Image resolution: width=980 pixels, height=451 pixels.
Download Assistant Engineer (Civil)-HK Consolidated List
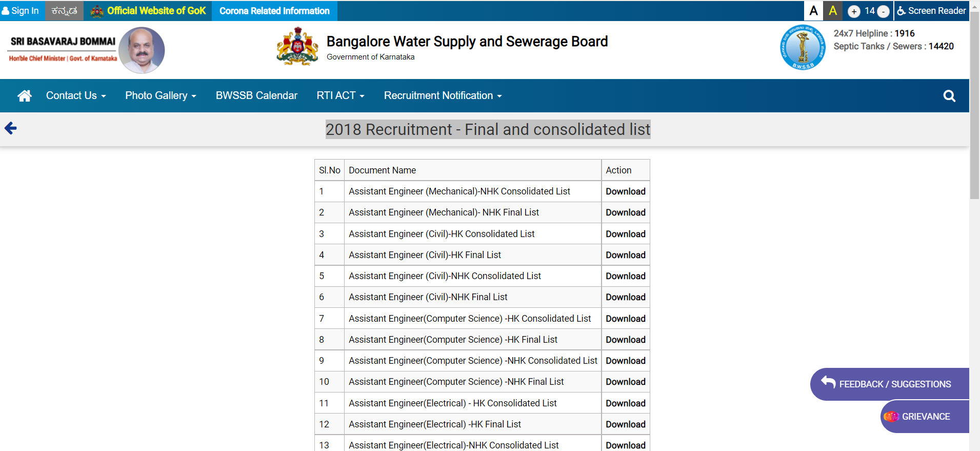(x=625, y=234)
